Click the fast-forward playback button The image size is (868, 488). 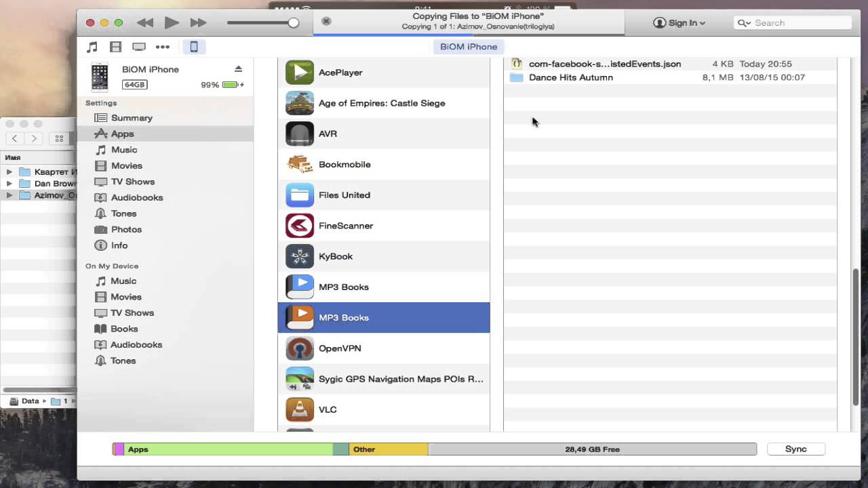click(198, 23)
